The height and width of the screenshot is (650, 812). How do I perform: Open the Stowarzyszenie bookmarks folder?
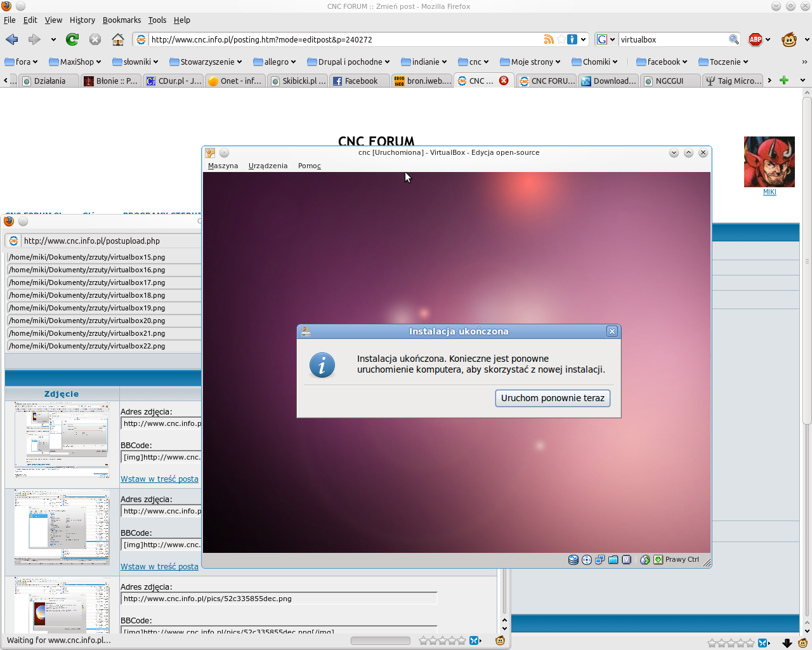(x=206, y=62)
